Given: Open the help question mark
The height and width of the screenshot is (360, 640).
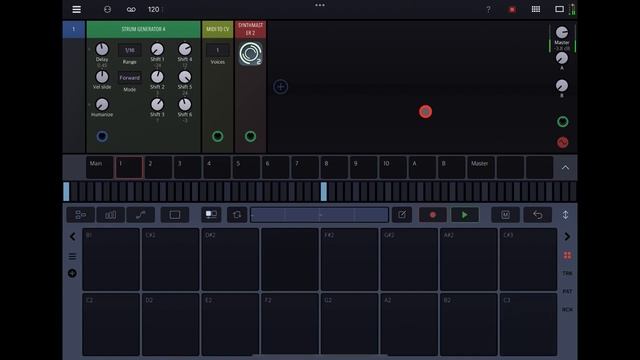Looking at the screenshot, I should point(489,9).
